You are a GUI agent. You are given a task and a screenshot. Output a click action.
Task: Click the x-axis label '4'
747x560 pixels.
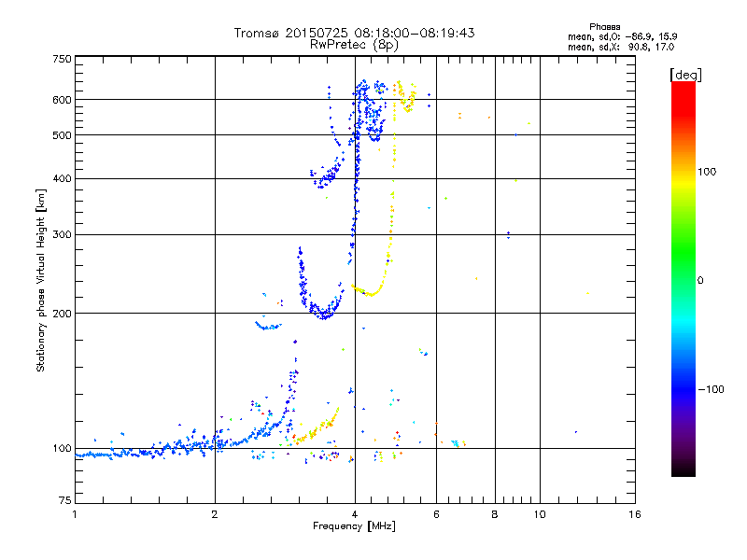pyautogui.click(x=355, y=514)
